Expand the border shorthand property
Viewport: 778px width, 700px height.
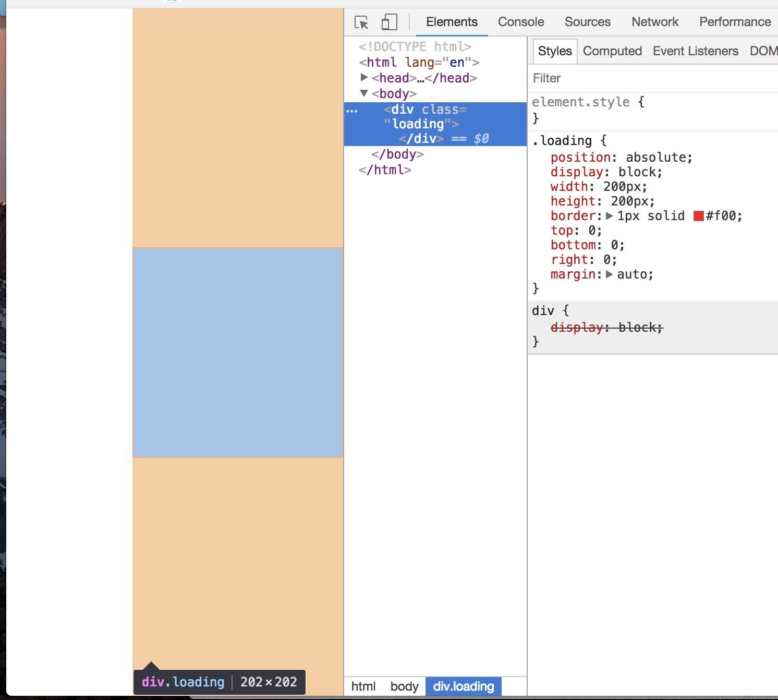click(x=609, y=216)
